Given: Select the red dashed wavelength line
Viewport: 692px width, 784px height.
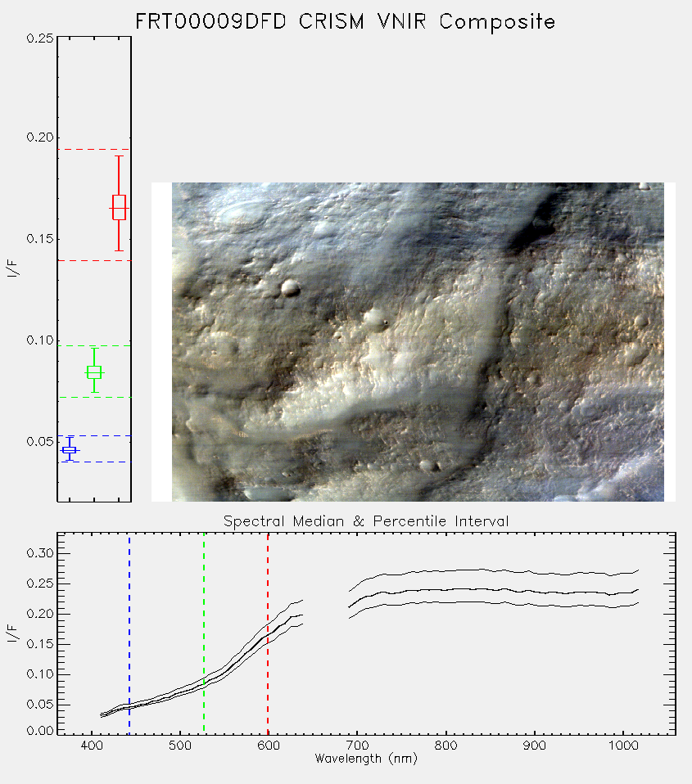Looking at the screenshot, I should [268, 633].
